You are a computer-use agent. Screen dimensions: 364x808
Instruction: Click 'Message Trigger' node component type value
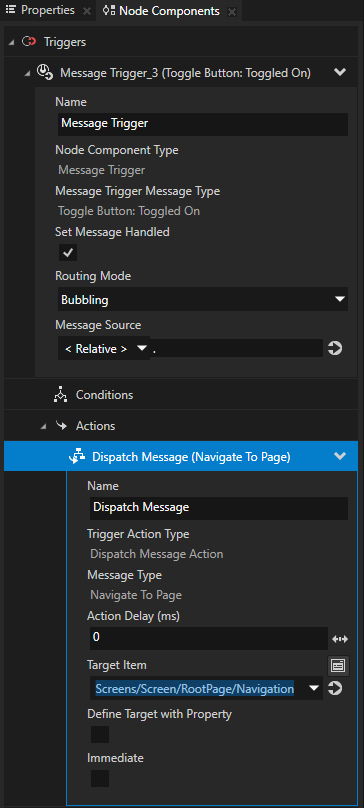102,171
